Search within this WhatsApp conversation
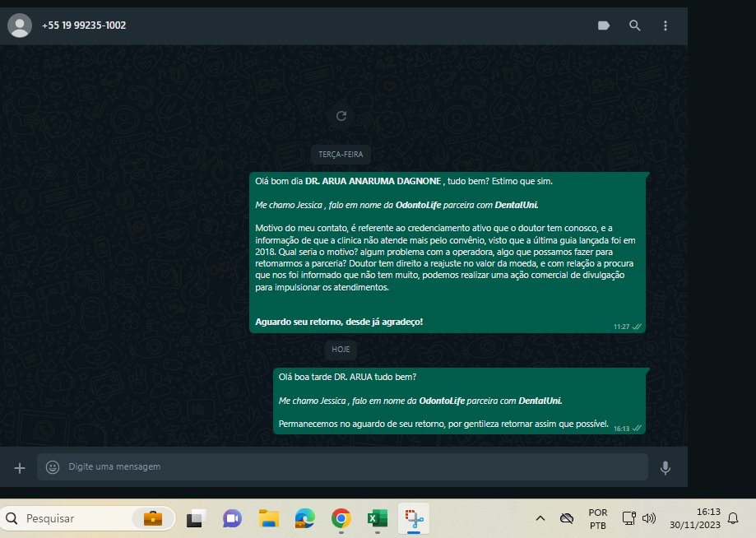The height and width of the screenshot is (538, 756). 635,26
